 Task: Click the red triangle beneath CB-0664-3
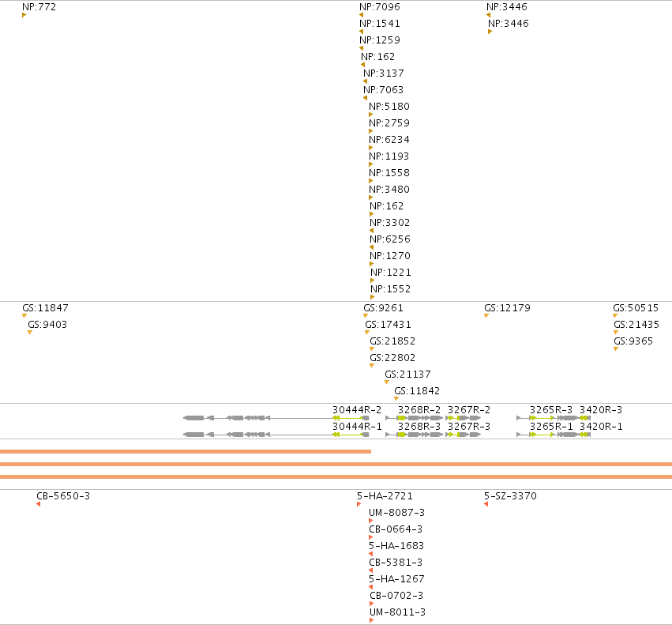(370, 537)
